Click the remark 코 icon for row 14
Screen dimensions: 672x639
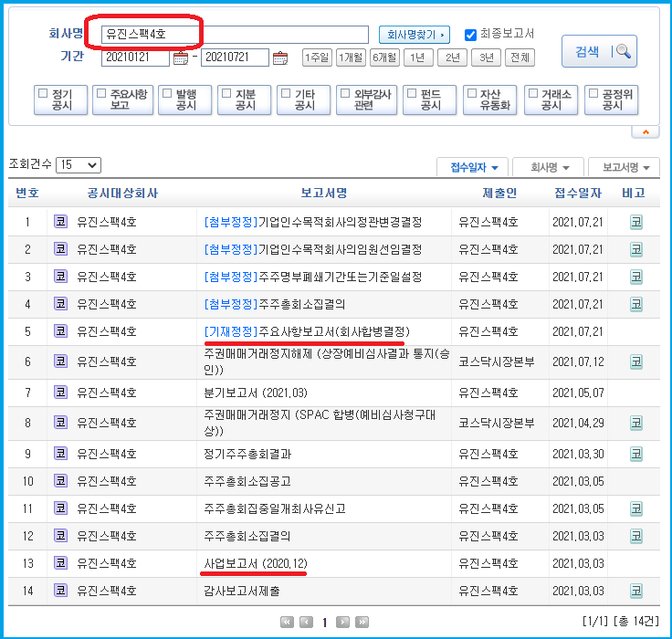636,591
